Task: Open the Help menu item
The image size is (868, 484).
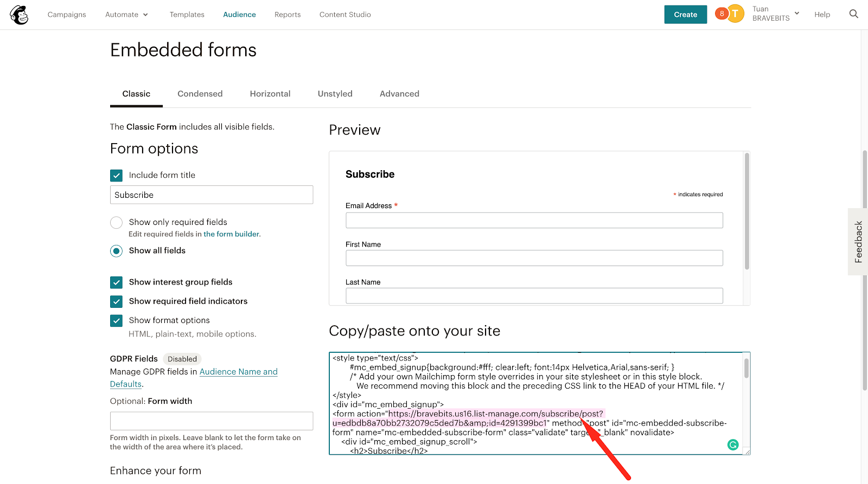Action: [x=822, y=15]
